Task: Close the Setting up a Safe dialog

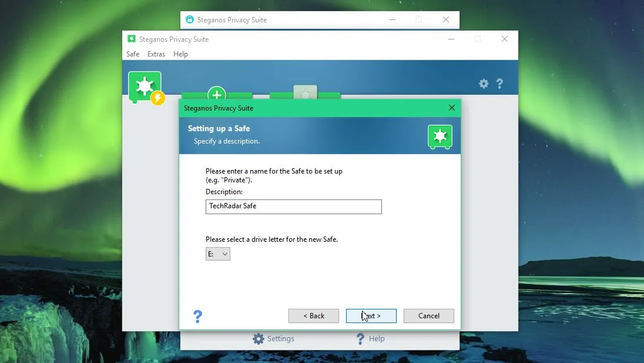Action: (x=452, y=108)
